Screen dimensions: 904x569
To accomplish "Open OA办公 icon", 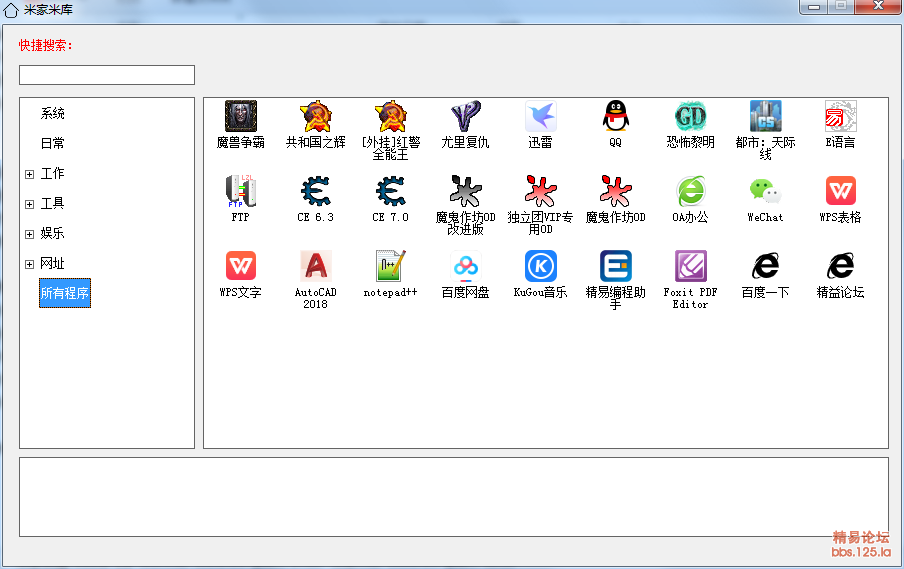I will [690, 191].
